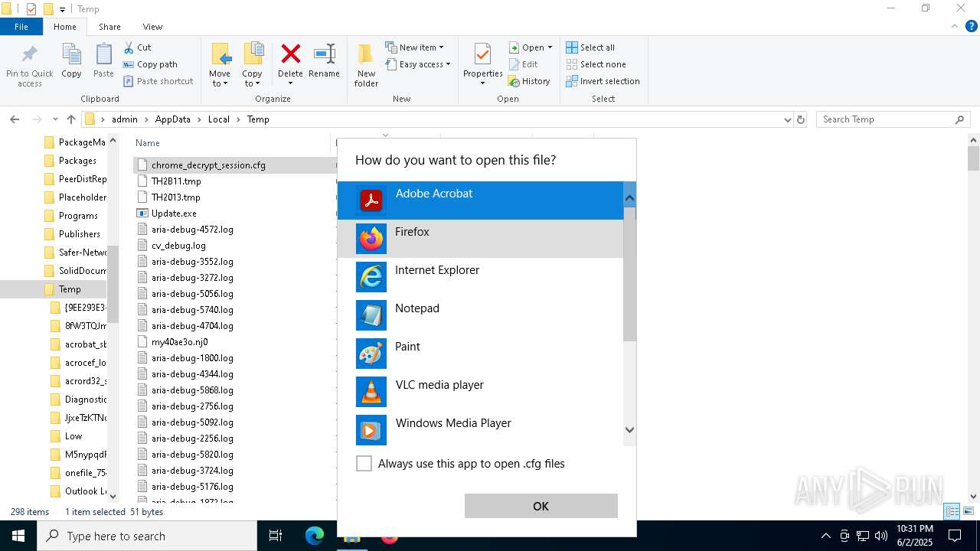Expand the Open dropdown arrow
The image size is (980, 551).
[x=550, y=47]
